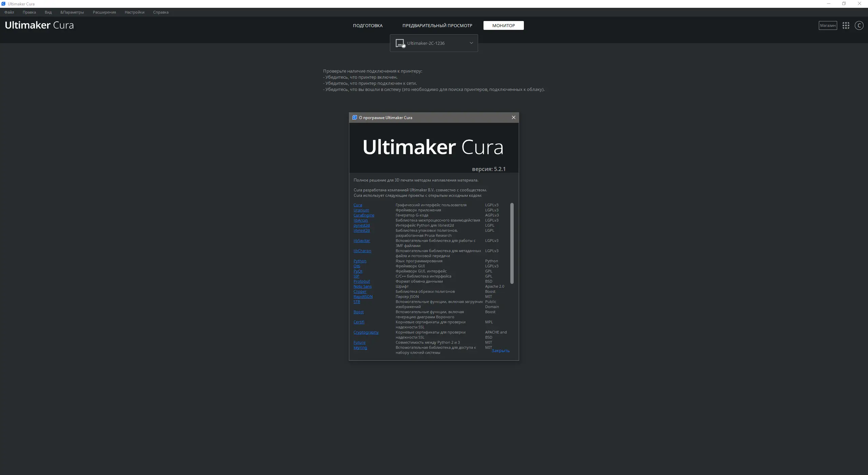This screenshot has height=475, width=868.
Task: Switch to ПРЕДВАРИТЕЛЬНЫЙ ПРОСМОТР tab
Action: 437,25
